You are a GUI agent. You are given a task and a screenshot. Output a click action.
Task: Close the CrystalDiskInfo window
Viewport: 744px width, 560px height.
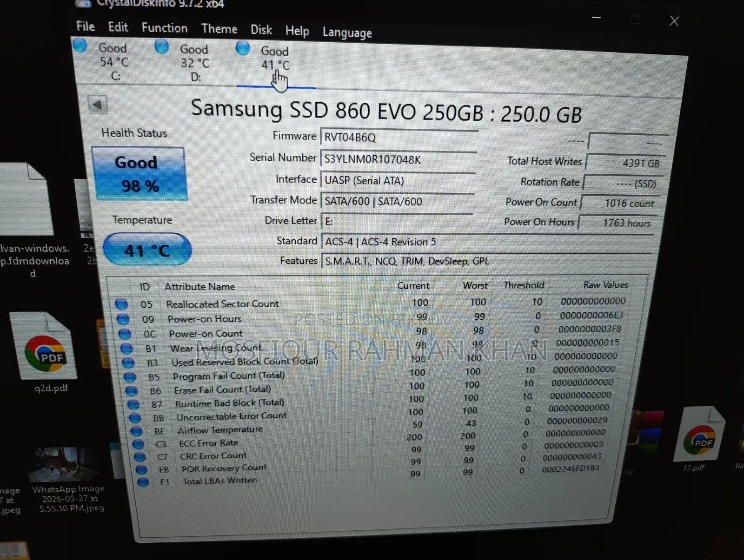pos(674,21)
